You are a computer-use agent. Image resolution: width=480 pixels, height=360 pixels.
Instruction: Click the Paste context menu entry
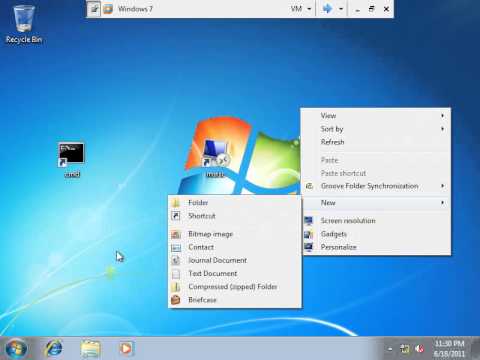coord(376,160)
